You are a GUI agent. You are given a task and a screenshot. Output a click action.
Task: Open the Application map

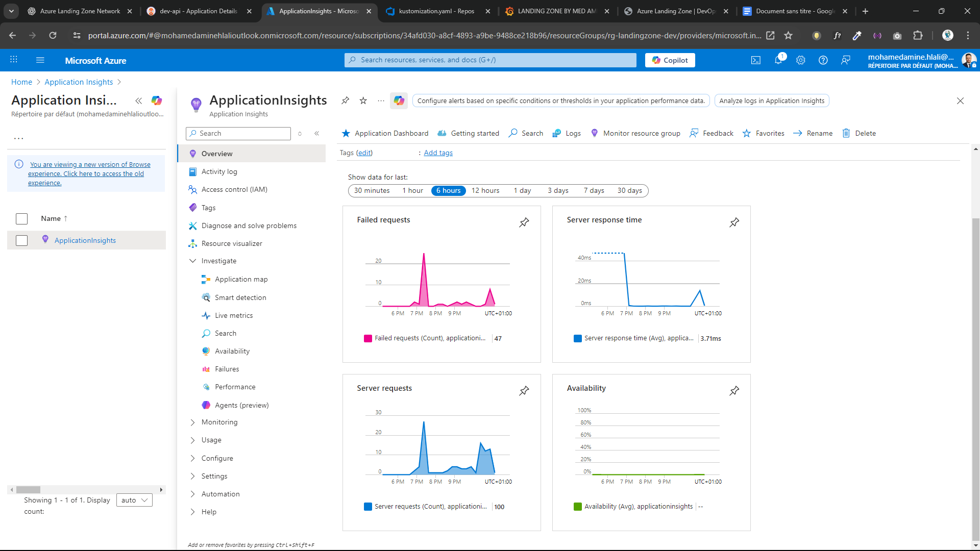coord(241,279)
